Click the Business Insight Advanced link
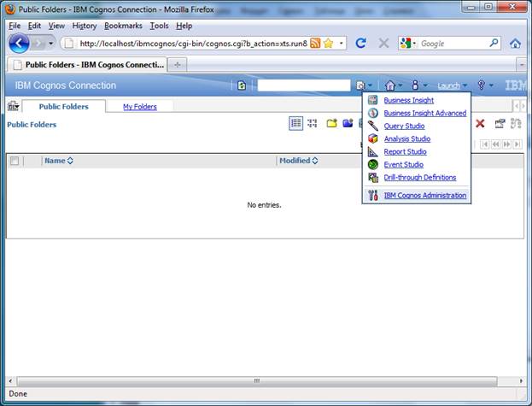Screen dimensions: 532x406 point(424,113)
